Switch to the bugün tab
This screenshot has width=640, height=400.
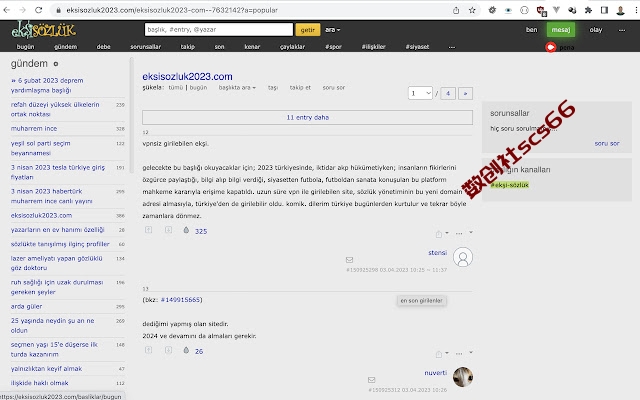click(25, 47)
